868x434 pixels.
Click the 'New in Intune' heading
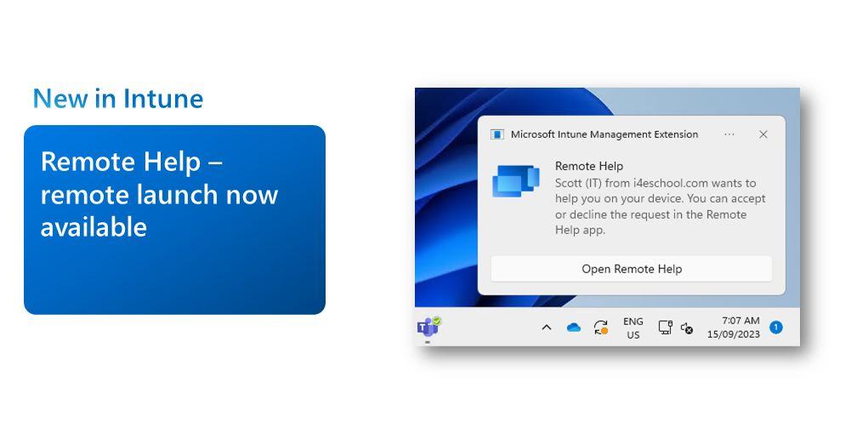(x=118, y=99)
